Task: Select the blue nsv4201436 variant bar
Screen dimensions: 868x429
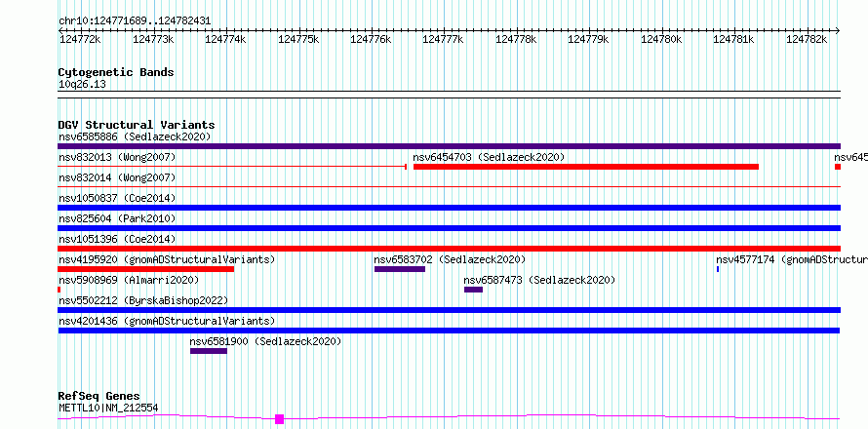Action: 449,331
